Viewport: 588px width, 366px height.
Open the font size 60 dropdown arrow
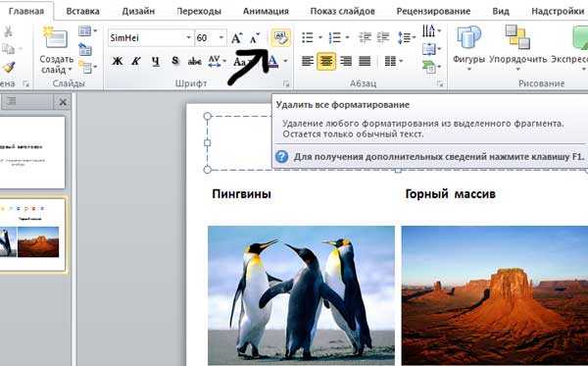click(x=221, y=37)
